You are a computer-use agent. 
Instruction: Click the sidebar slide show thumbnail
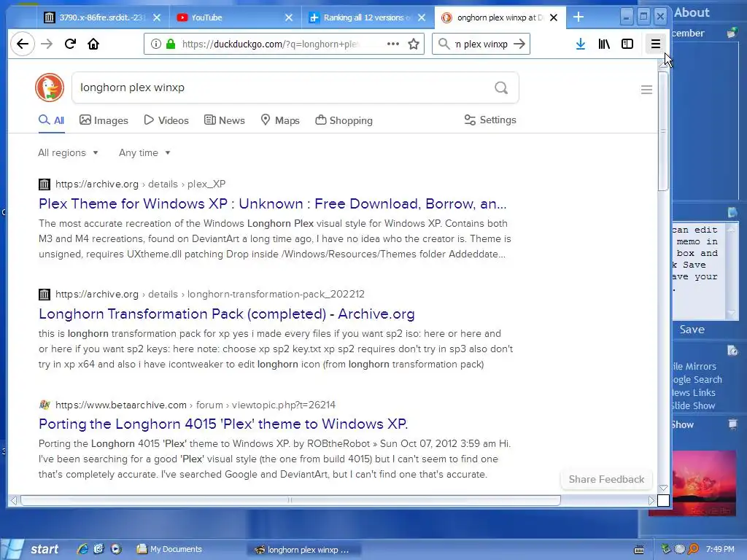[x=704, y=483]
